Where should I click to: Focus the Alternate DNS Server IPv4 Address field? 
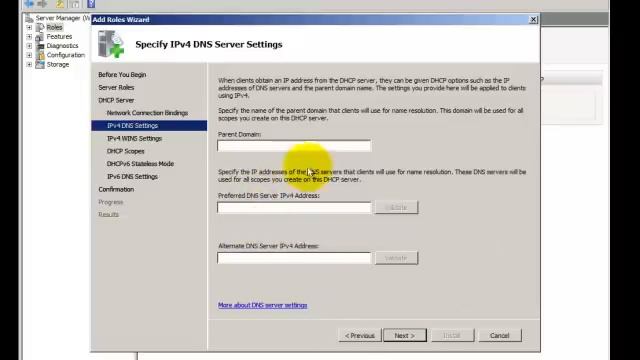coord(294,258)
